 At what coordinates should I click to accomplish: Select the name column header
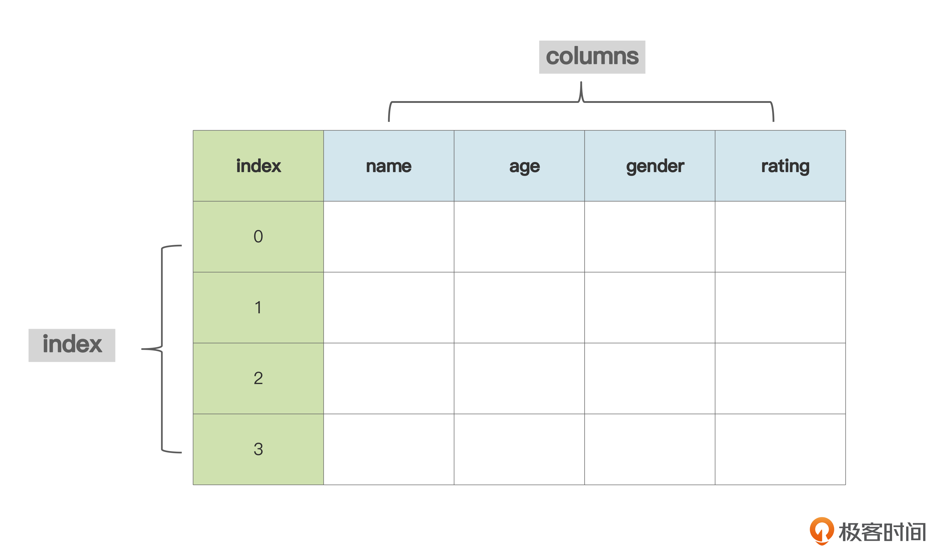coord(389,166)
